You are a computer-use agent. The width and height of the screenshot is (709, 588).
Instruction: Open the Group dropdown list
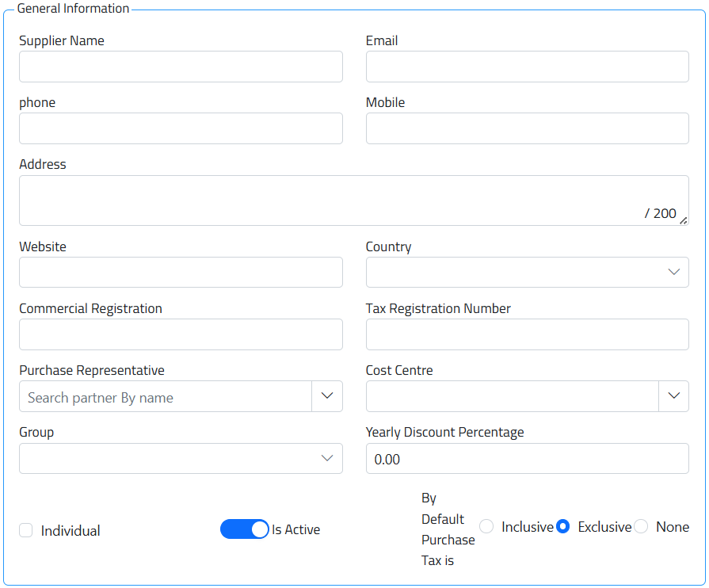[x=181, y=458]
